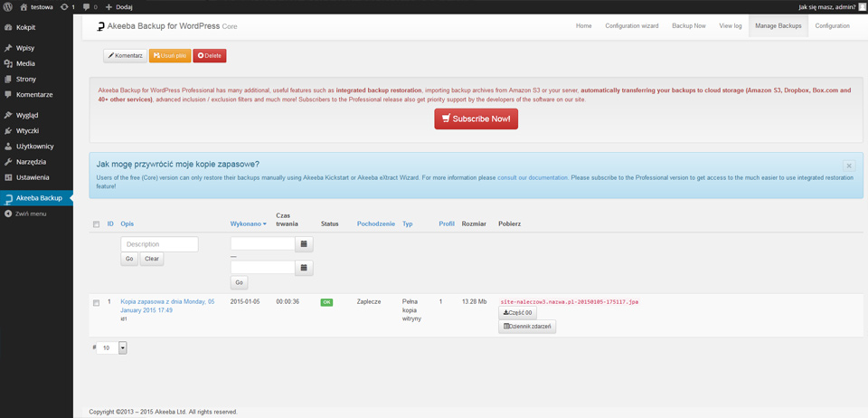868x418 pixels.
Task: Toggle select-all checkbox in table header
Action: pos(96,224)
